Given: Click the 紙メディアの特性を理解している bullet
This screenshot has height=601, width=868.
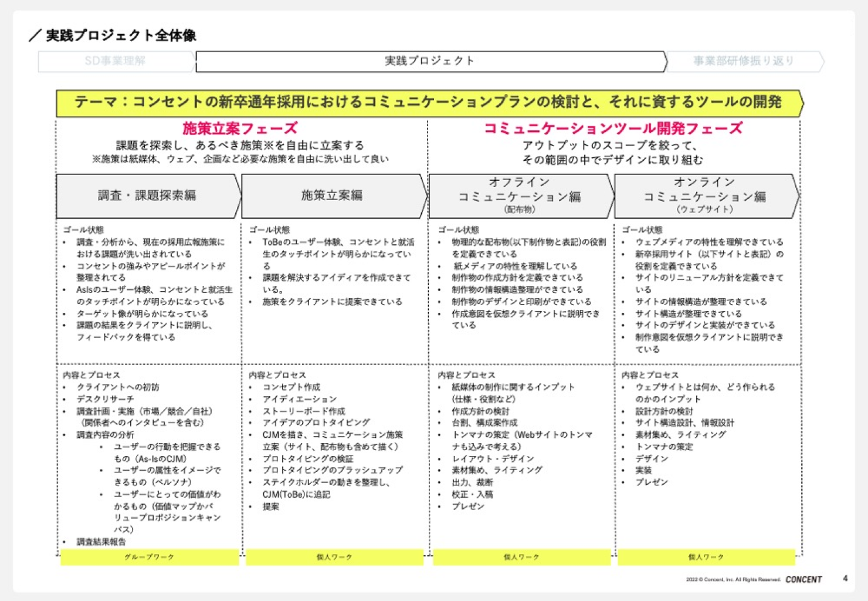Looking at the screenshot, I should [x=515, y=266].
